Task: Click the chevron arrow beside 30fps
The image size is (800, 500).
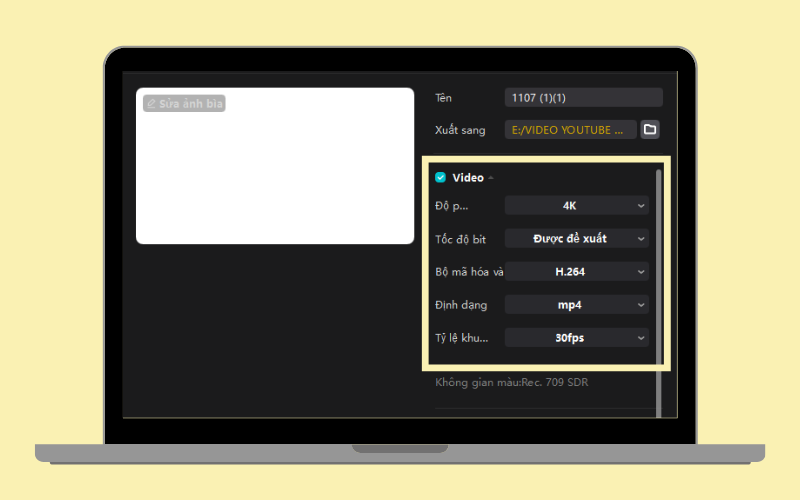Action: point(641,338)
